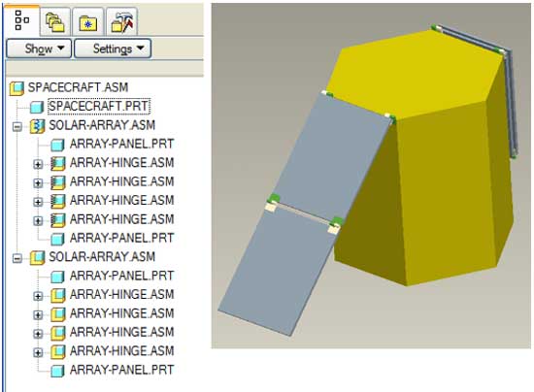Expand the last ARRAY-HINGE.ASM in the tree
Screen dimensions: 534x392
pyautogui.click(x=38, y=352)
